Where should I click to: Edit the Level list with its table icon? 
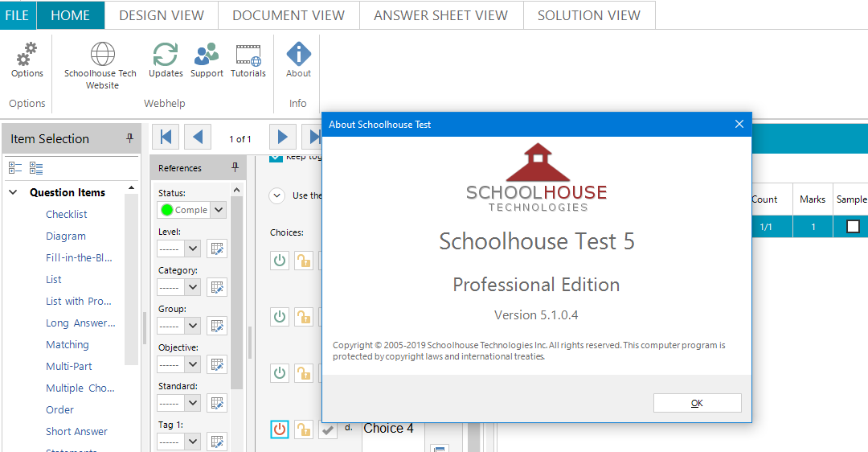(217, 249)
